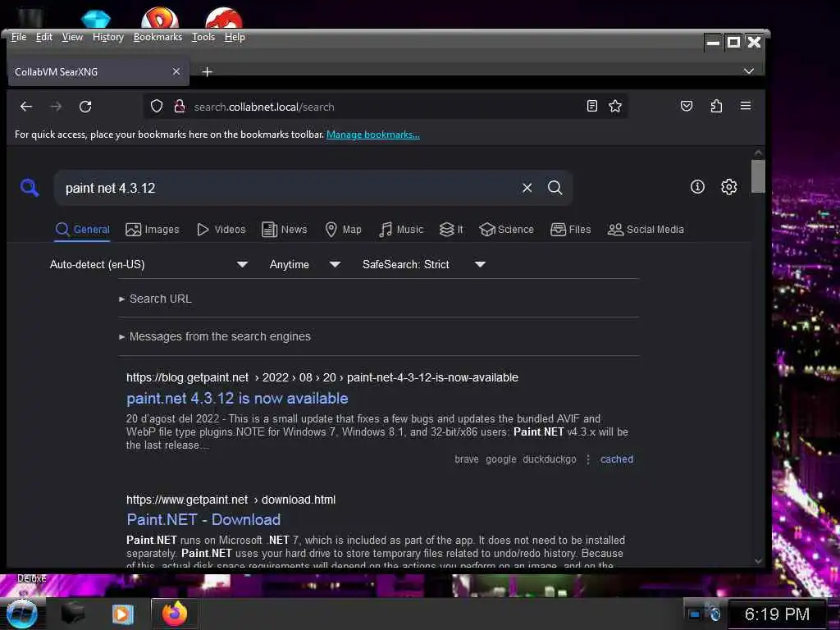
Task: Click inside the search query input field
Action: pyautogui.click(x=290, y=188)
